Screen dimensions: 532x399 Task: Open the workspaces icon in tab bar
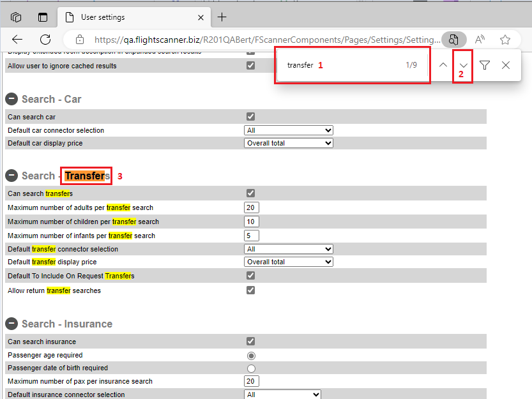15,17
